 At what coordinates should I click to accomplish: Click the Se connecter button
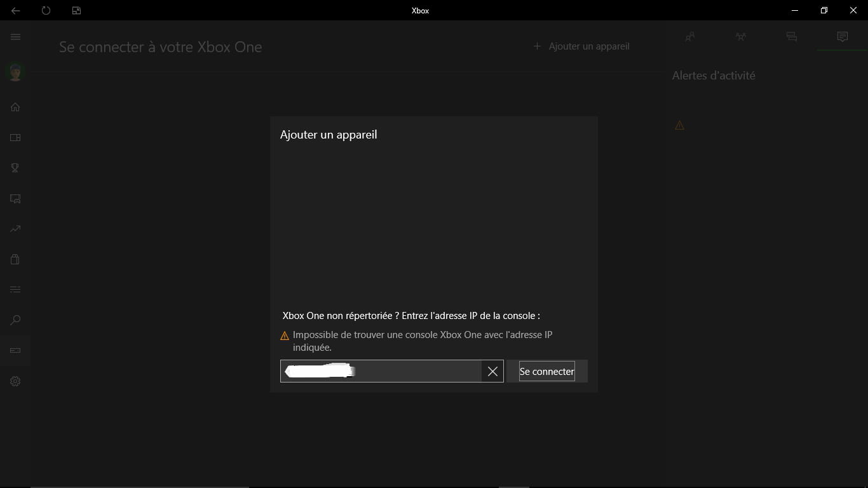click(x=546, y=371)
